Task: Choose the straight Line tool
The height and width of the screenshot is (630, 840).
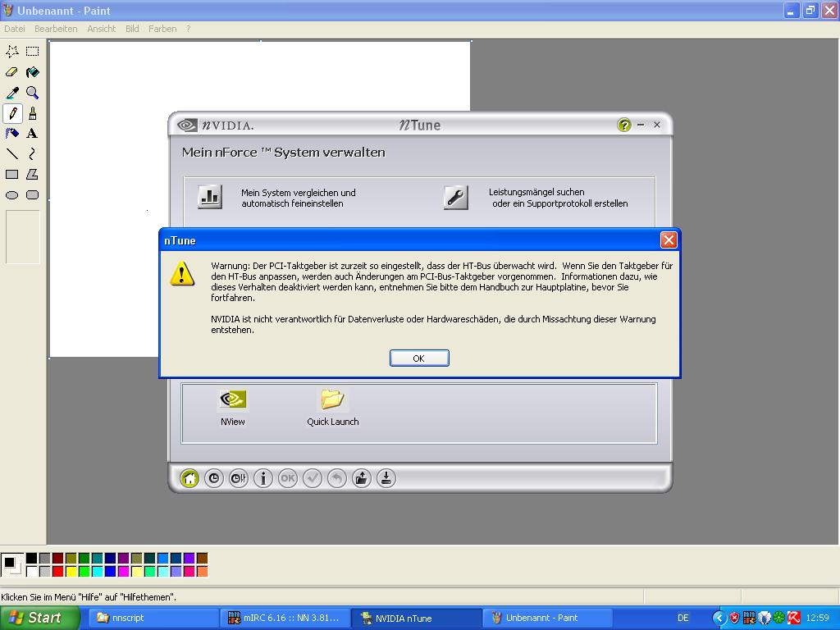Action: click(x=12, y=153)
